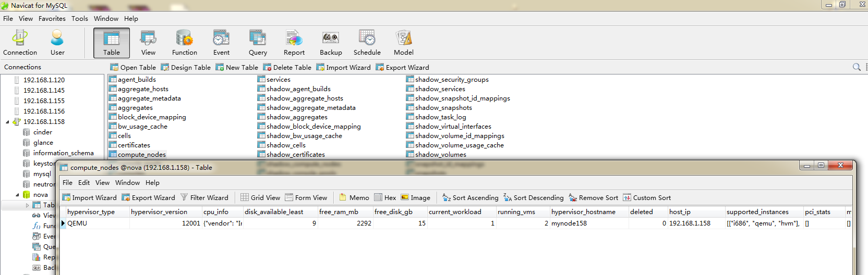Select the glance database
Viewport: 868px width, 275px height.
click(43, 142)
